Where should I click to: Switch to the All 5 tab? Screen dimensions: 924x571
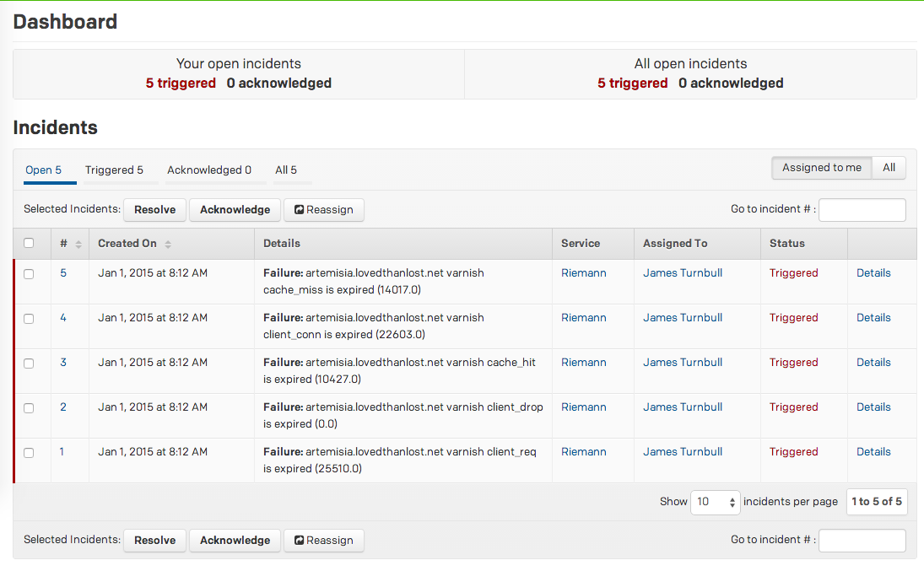pos(286,170)
